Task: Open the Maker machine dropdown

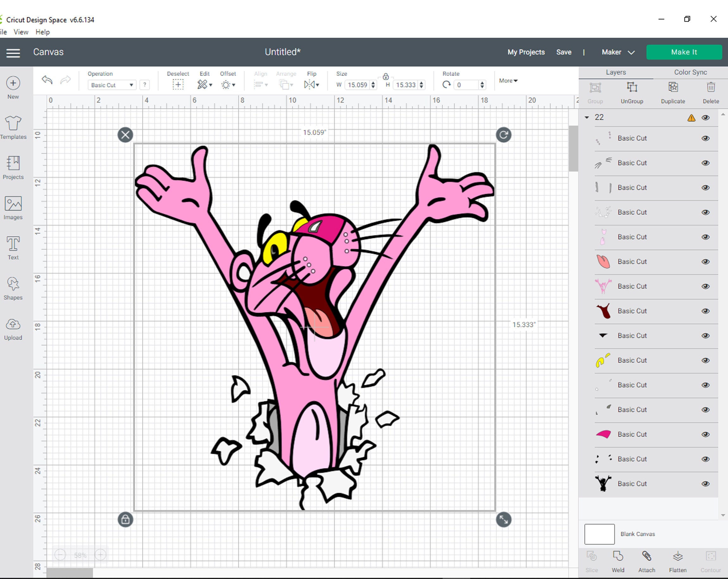Action: (x=618, y=52)
